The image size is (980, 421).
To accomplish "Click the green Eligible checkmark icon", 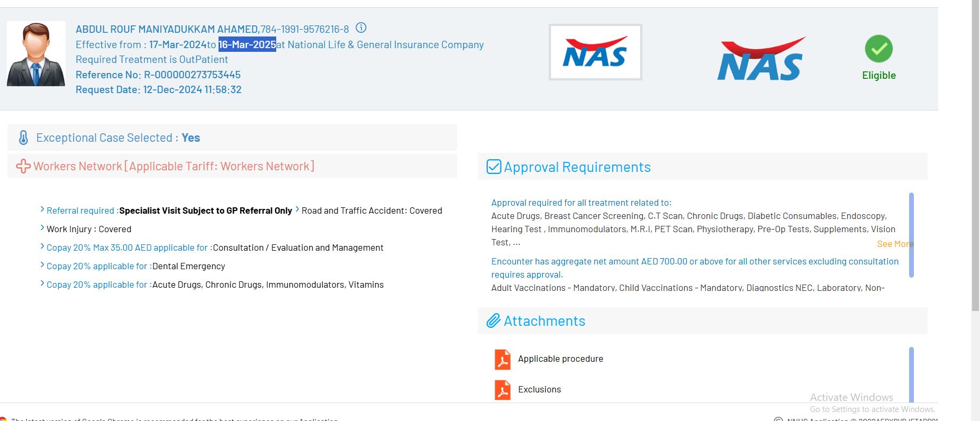I will coord(878,49).
